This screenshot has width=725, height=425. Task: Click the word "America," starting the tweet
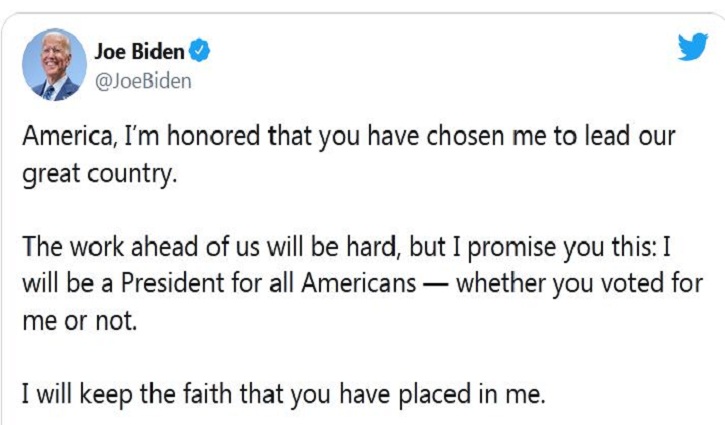69,136
